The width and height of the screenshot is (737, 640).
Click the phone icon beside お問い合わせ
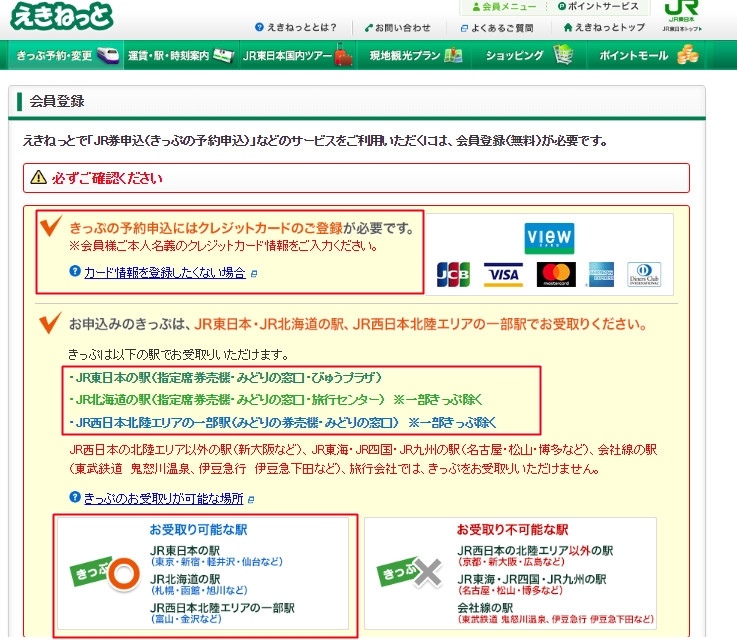(369, 28)
